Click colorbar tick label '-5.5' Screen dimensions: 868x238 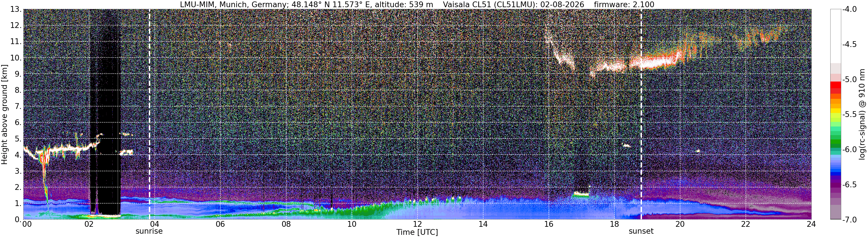(850, 115)
